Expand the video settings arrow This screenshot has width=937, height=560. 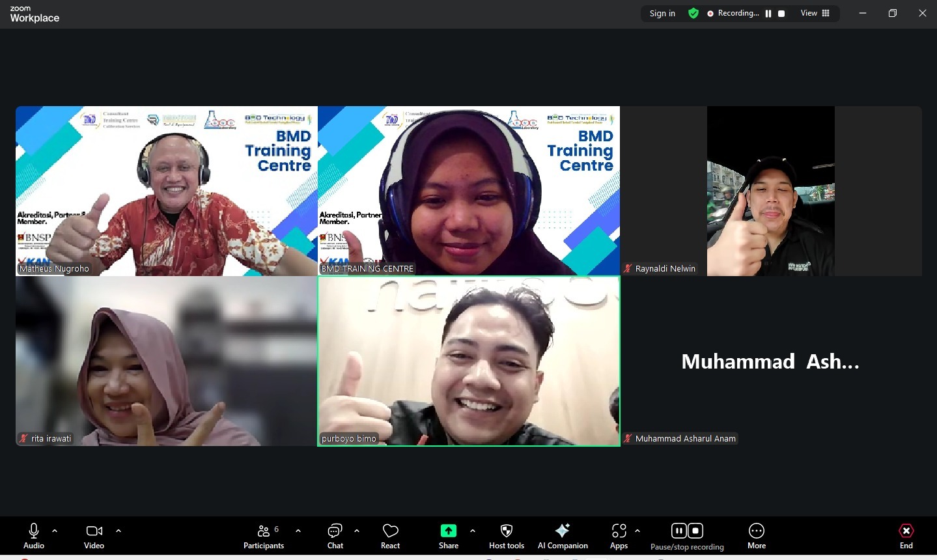(x=119, y=531)
